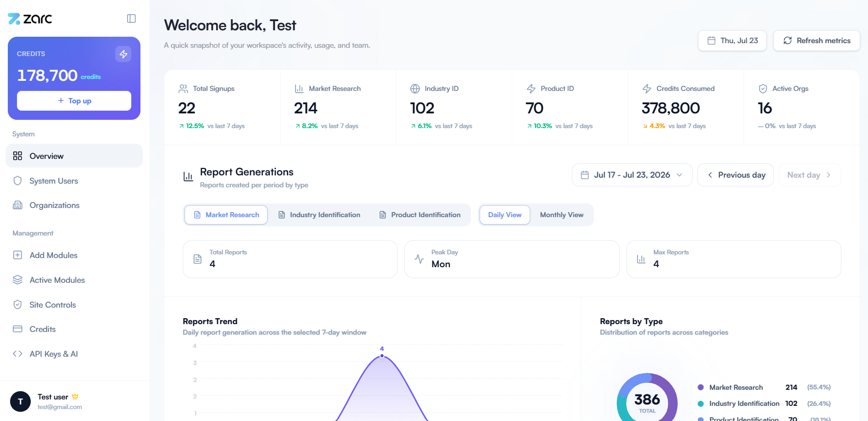
Task: Click the Report Generations chart icon
Action: pos(188,176)
